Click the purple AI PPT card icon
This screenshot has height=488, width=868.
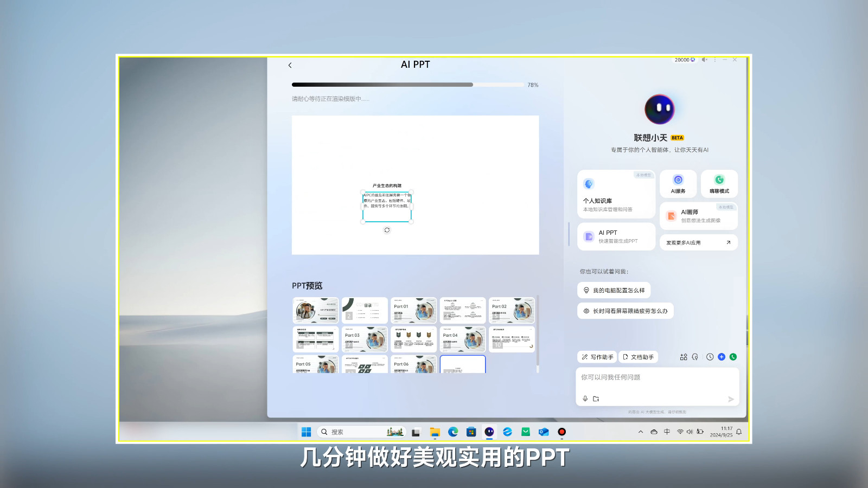(x=589, y=236)
